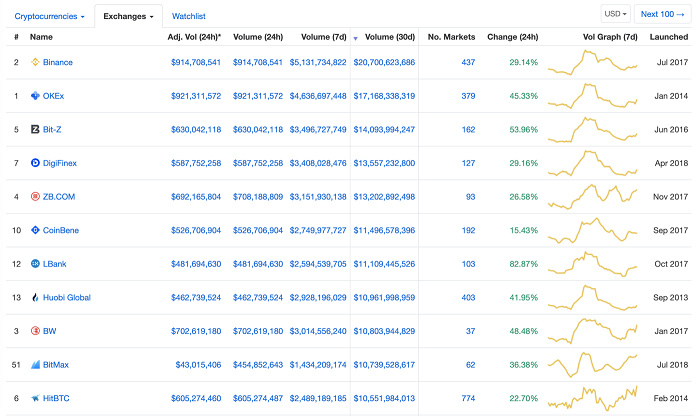Open the Cryptocurrencies dropdown menu
The width and height of the screenshot is (700, 416).
point(50,17)
